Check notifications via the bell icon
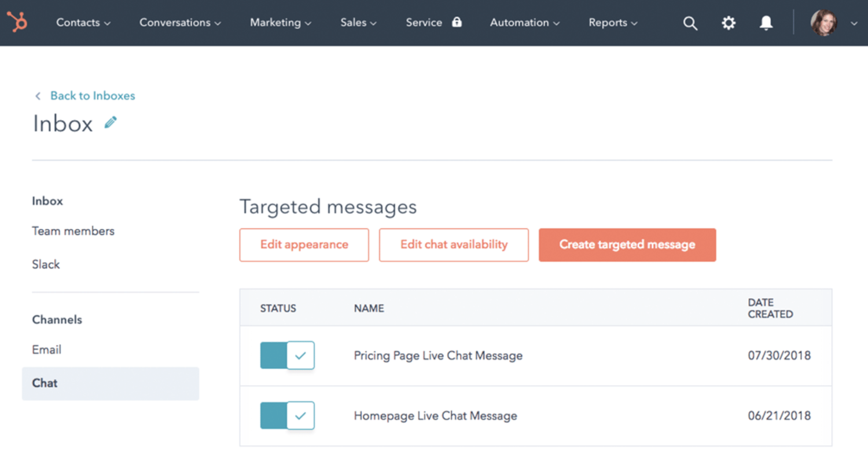Image resolution: width=868 pixels, height=454 pixels. (x=766, y=23)
